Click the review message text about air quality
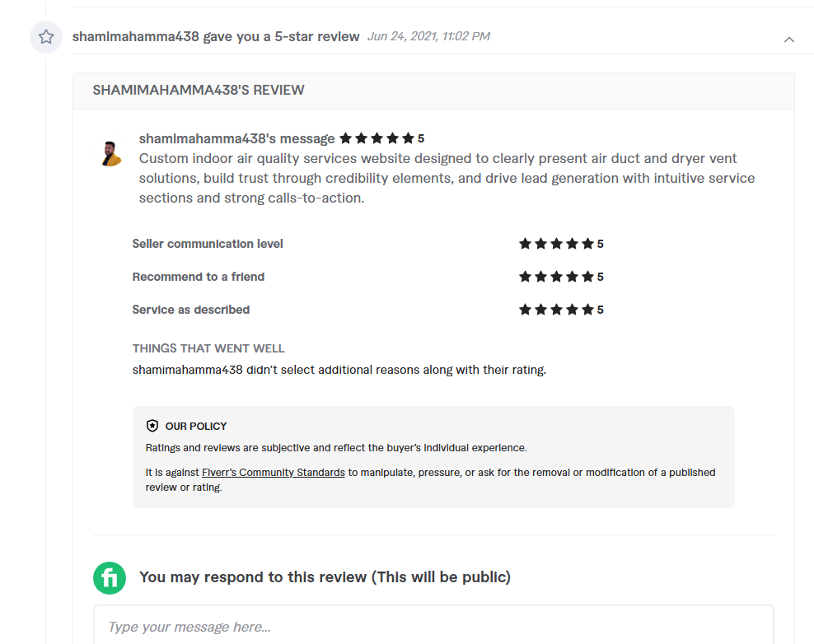814x644 pixels. (x=447, y=178)
